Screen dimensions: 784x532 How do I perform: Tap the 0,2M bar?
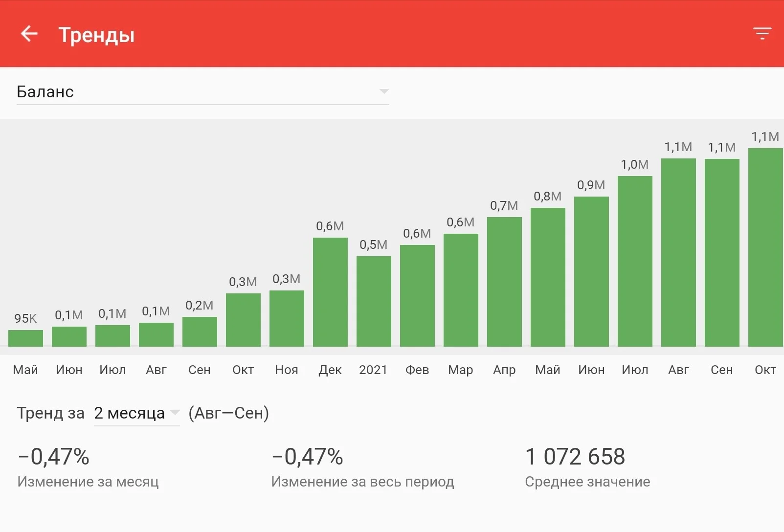pyautogui.click(x=200, y=332)
